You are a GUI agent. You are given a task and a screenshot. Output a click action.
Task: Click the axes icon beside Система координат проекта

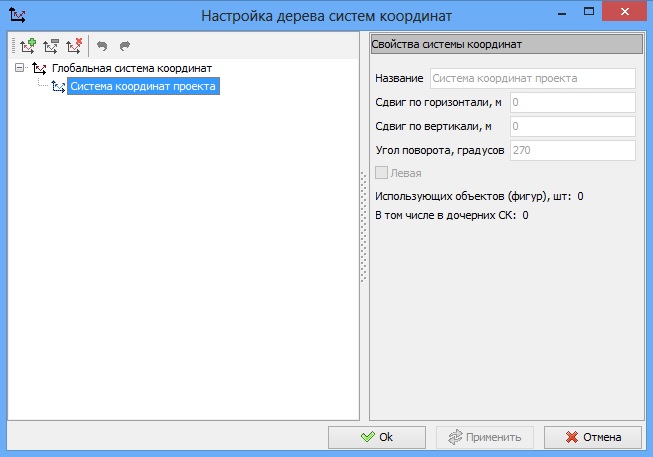(x=58, y=87)
